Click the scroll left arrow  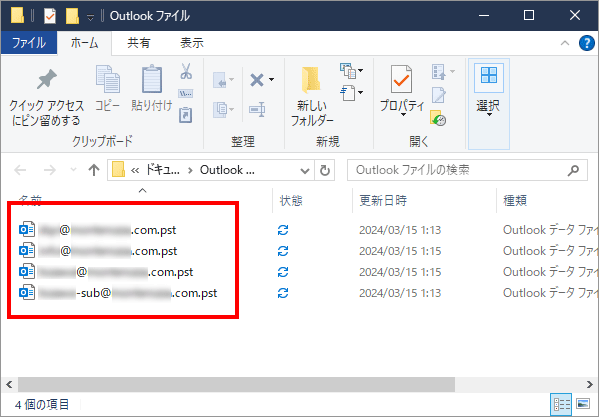click(9, 384)
